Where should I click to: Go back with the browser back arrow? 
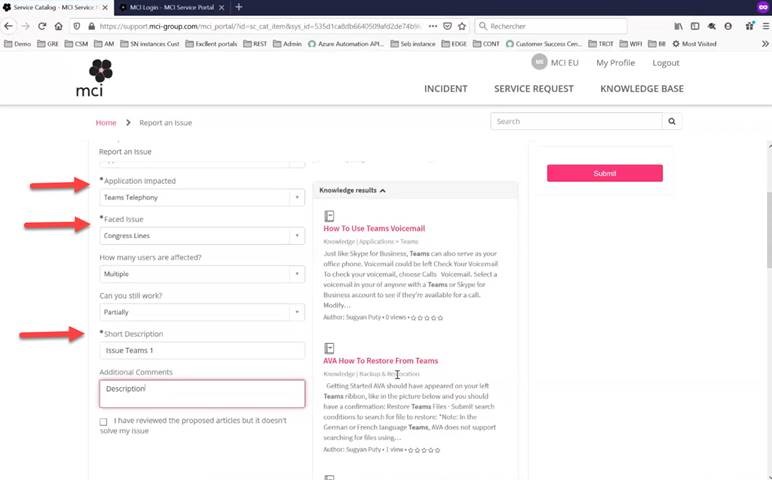(x=8, y=26)
